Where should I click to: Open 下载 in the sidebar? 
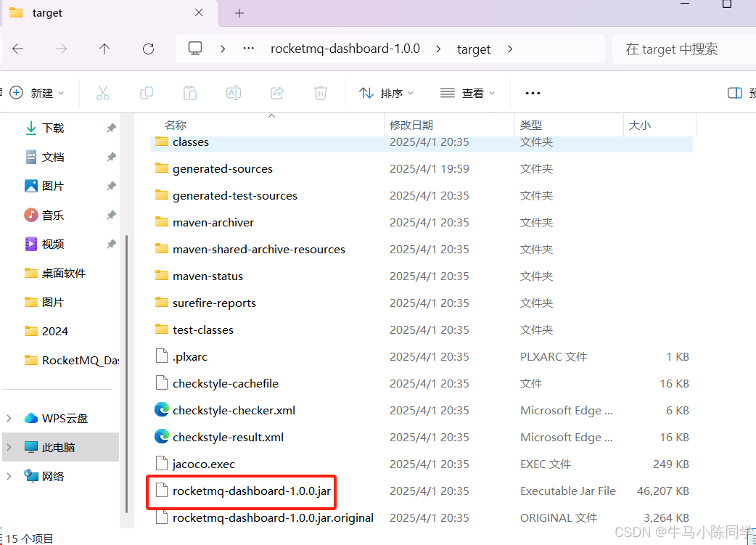53,128
